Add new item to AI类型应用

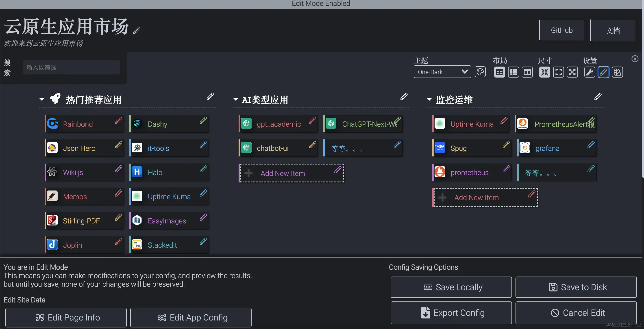pyautogui.click(x=292, y=173)
